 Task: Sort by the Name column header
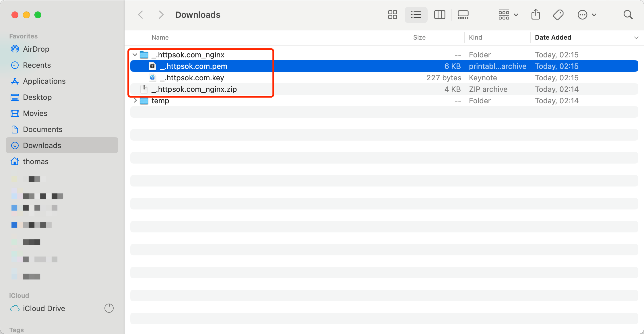click(160, 38)
